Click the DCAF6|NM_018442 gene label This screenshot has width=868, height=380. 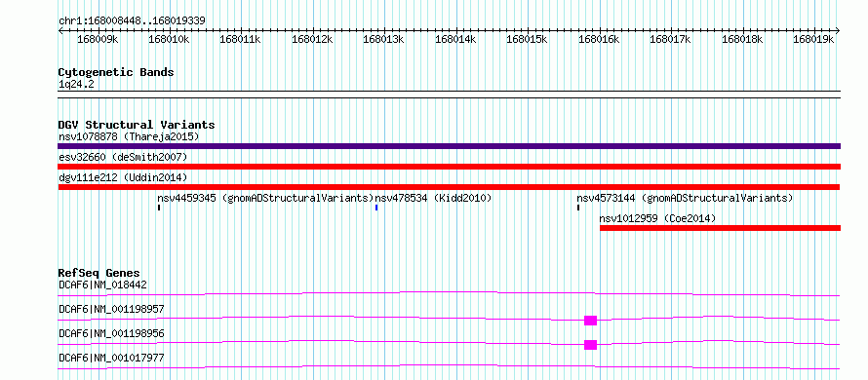(102, 285)
